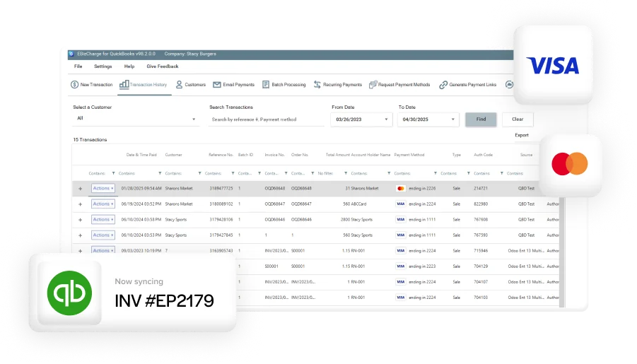This screenshot has height=364, width=637.
Task: Expand the 06/19/2024 Sharons Market row
Action: pos(80,204)
